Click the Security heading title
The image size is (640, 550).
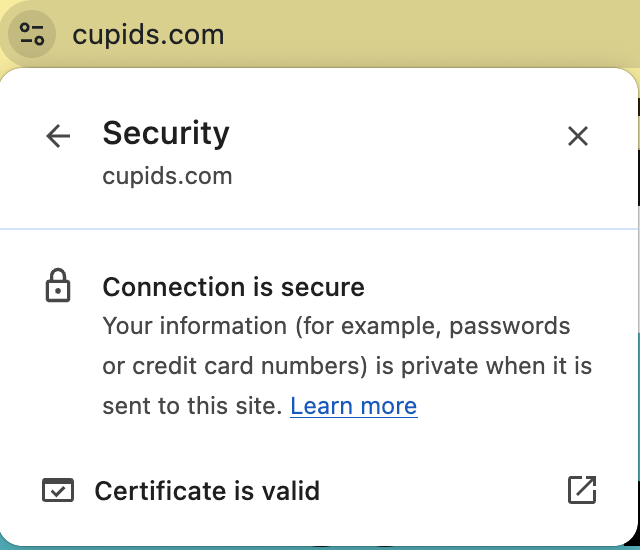tap(166, 133)
